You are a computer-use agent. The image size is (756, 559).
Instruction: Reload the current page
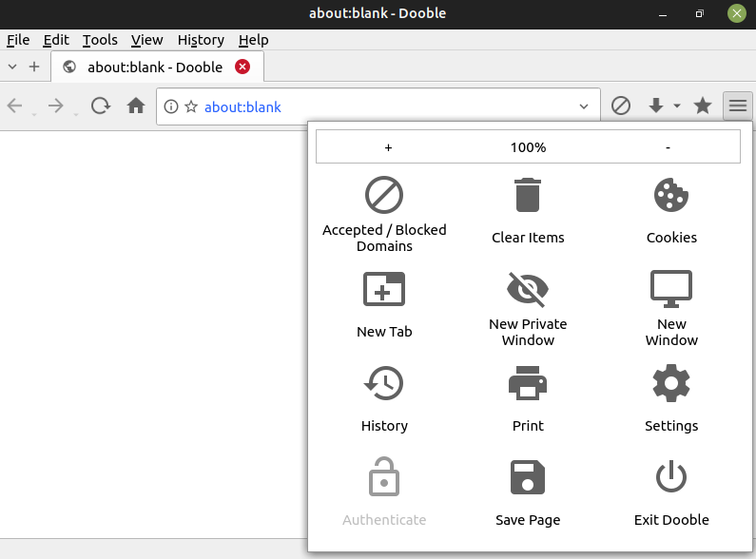point(100,106)
